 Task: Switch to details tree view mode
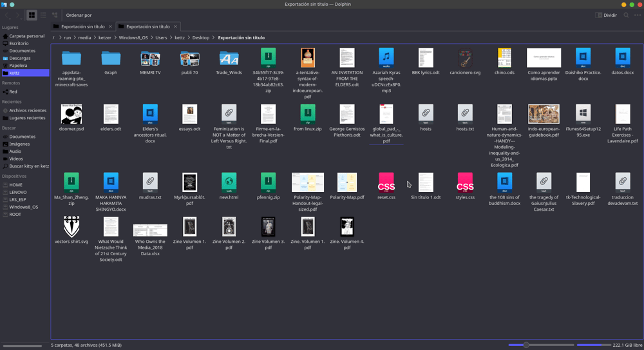pos(55,15)
